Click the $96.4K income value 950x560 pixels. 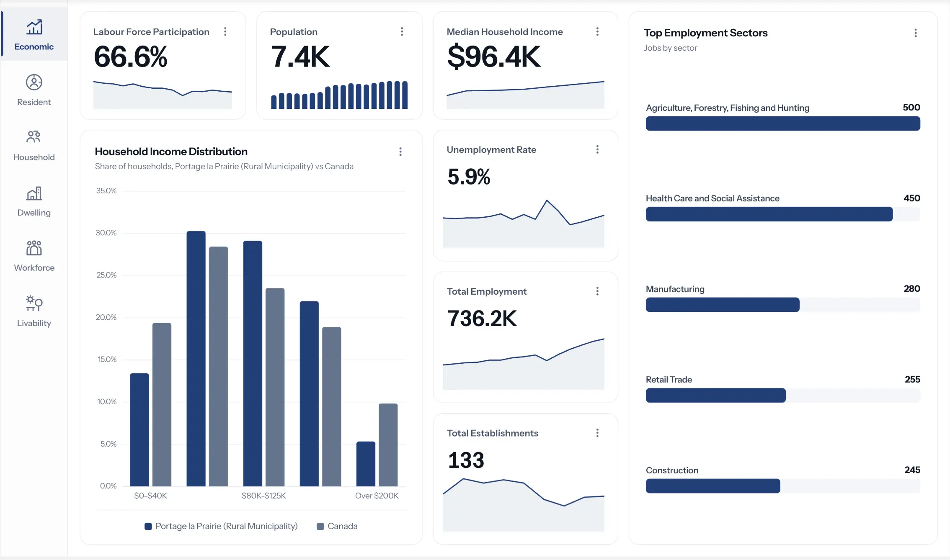494,57
